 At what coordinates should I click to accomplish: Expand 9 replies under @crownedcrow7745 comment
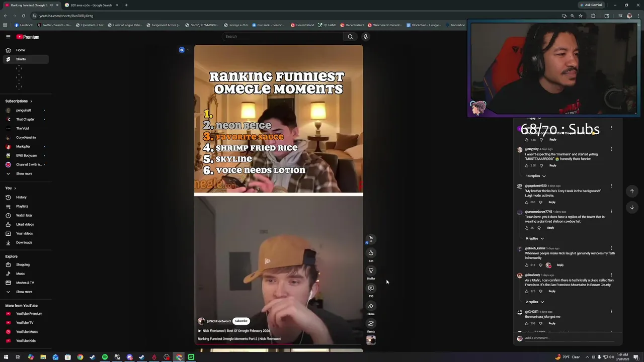point(535,238)
